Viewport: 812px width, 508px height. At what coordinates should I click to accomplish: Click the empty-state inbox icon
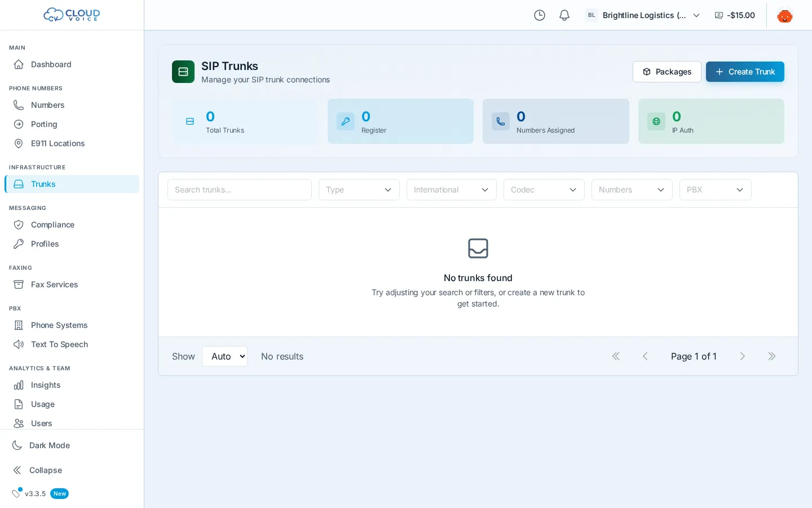(478, 248)
